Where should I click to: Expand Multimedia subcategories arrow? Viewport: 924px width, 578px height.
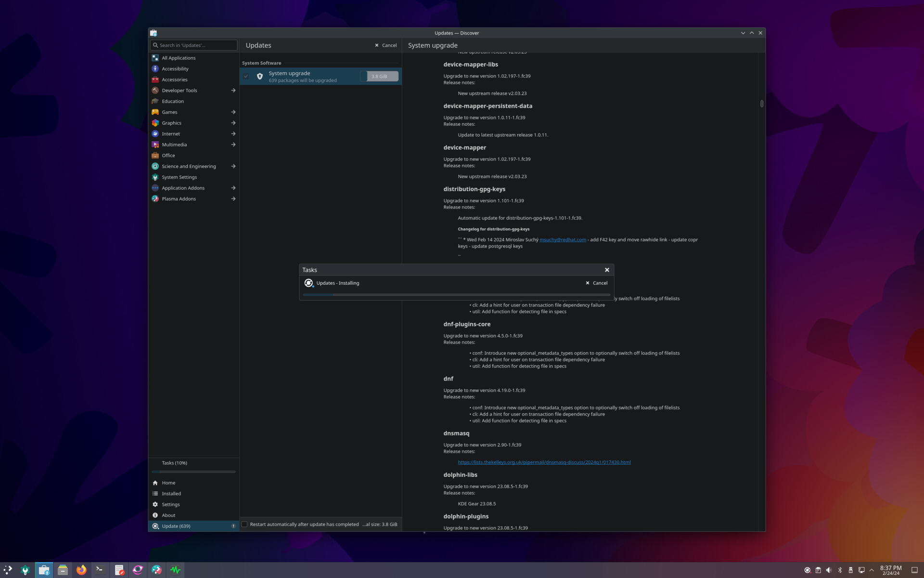(x=233, y=144)
